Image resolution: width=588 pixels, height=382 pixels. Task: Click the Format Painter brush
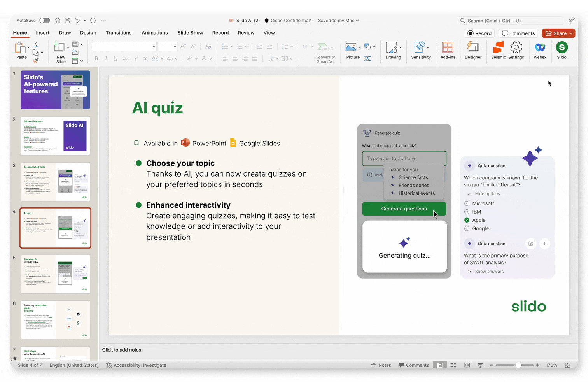tap(36, 60)
